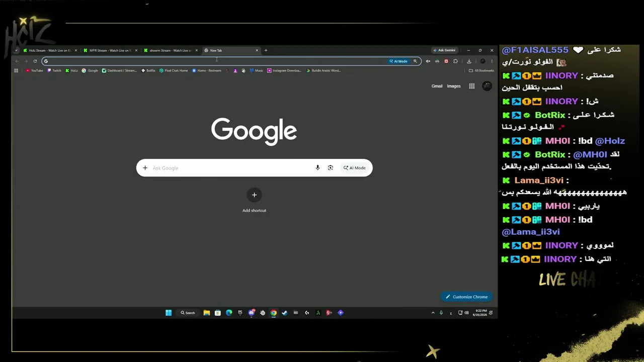Open Microsoft Store from the taskbar
The height and width of the screenshot is (362, 644).
[217, 313]
